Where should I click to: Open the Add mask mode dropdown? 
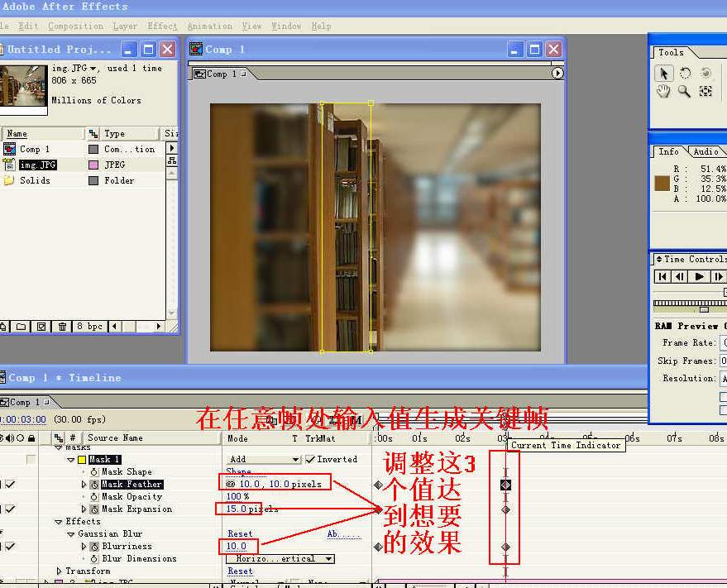265,460
